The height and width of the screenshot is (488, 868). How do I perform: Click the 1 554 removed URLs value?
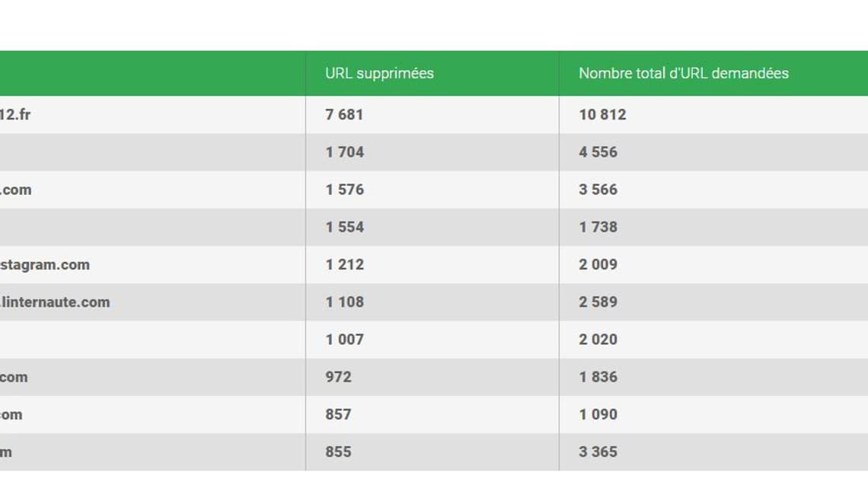click(344, 227)
